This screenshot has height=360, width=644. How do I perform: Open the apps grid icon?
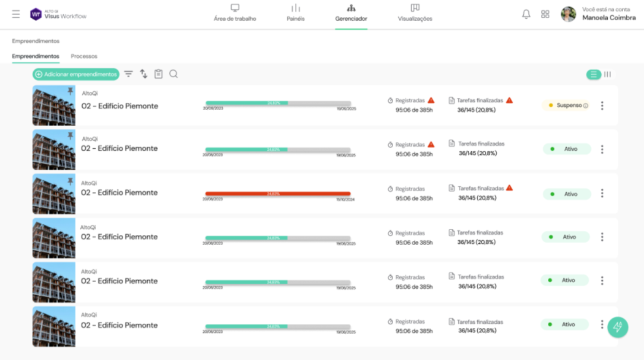[x=545, y=14]
